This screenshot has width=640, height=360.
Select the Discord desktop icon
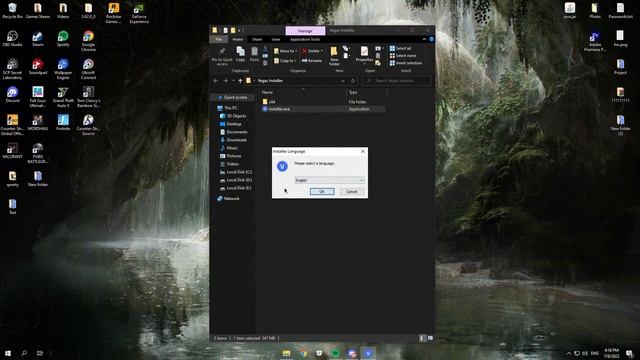click(x=13, y=95)
